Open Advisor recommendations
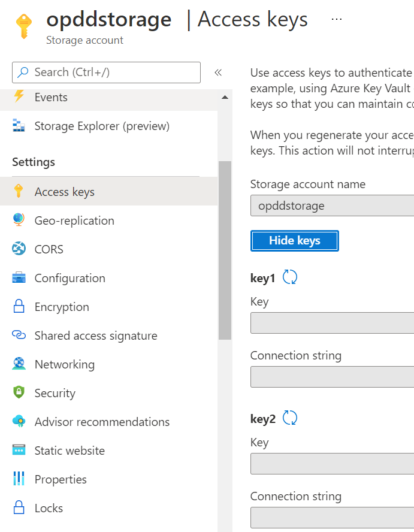The height and width of the screenshot is (532, 414). tap(108, 422)
